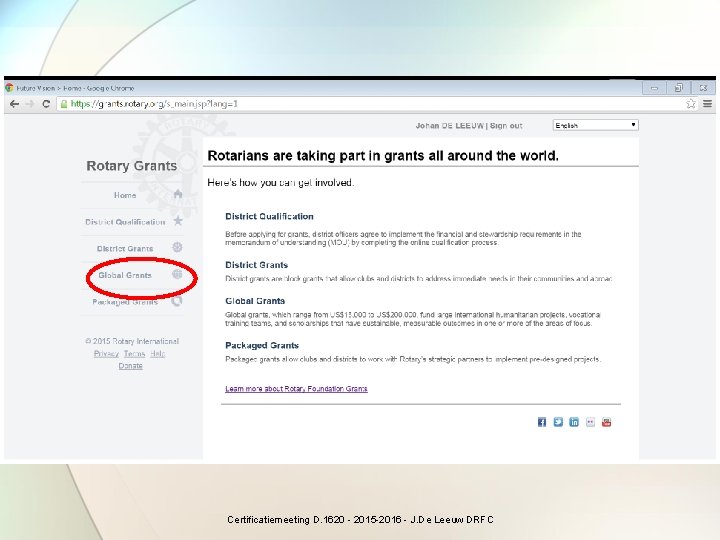Close the Chrome window
This screenshot has height=540, width=720.
703,88
